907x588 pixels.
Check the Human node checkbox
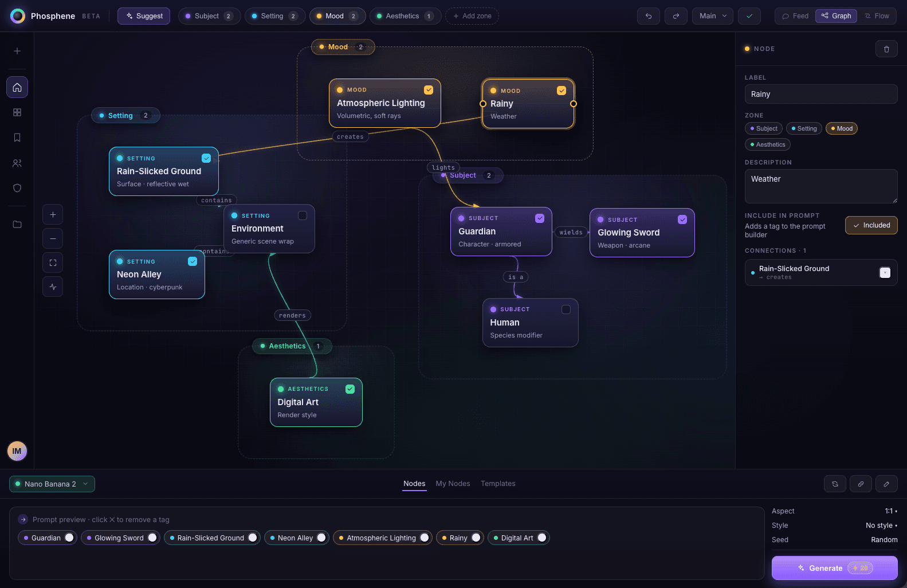coord(566,309)
